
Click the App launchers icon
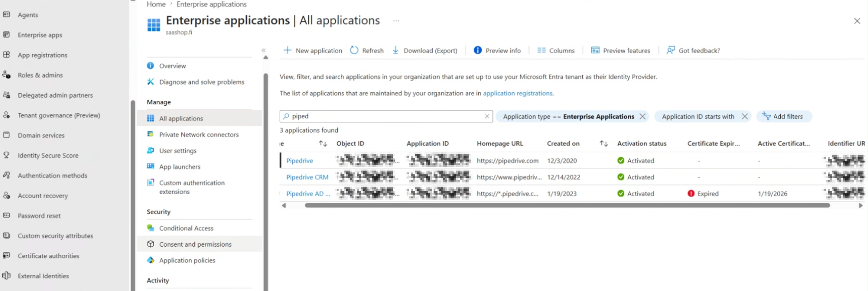[x=151, y=167]
